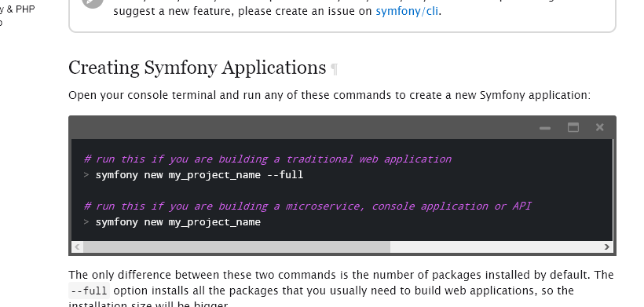Click the inline '--full' code label in paragraph

point(89,291)
